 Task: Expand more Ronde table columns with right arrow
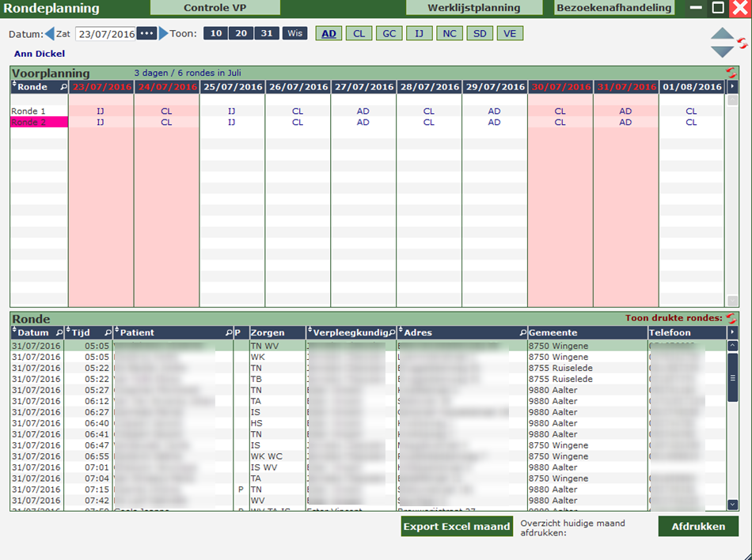[x=732, y=333]
